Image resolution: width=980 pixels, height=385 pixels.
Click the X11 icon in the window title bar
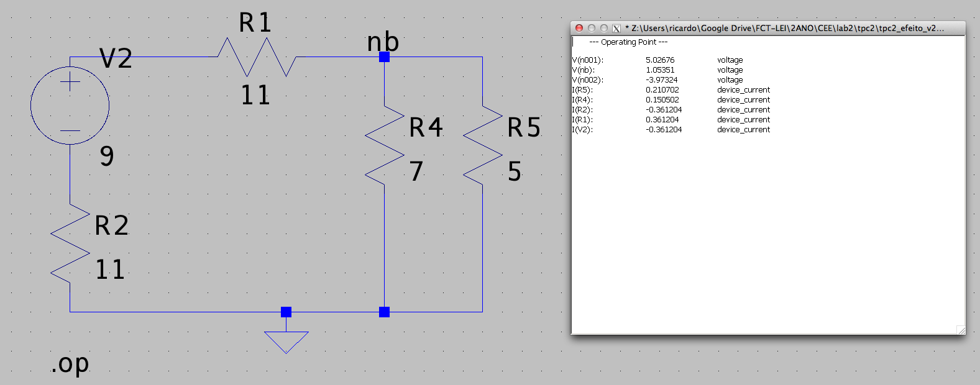[x=616, y=29]
